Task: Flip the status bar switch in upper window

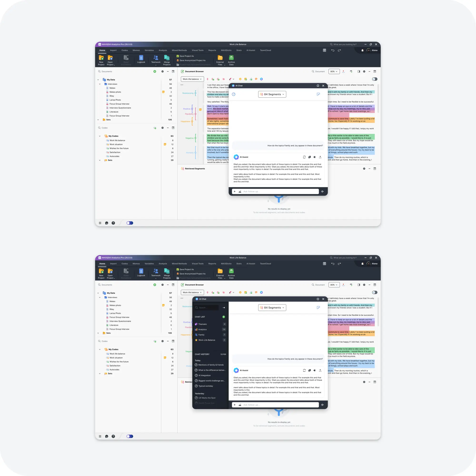Action: [130, 223]
